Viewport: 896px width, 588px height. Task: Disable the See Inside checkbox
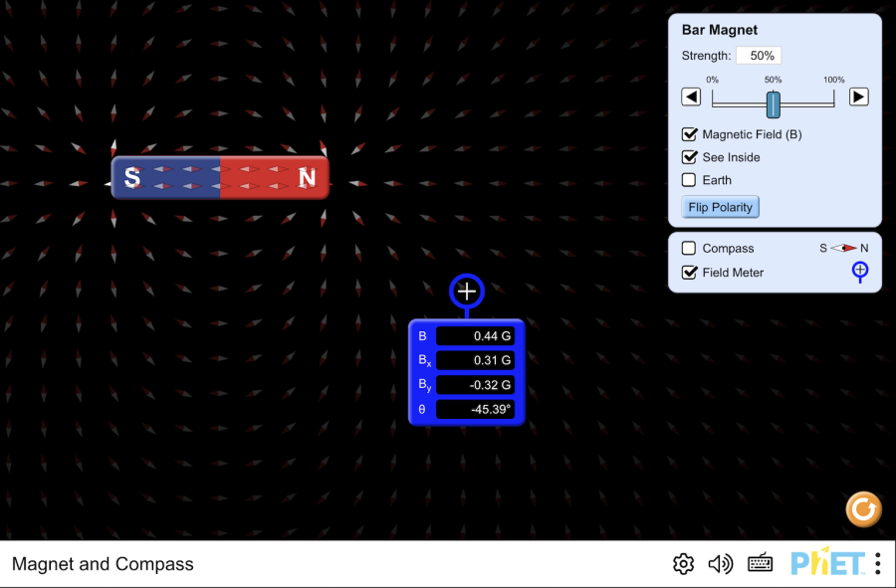point(689,157)
